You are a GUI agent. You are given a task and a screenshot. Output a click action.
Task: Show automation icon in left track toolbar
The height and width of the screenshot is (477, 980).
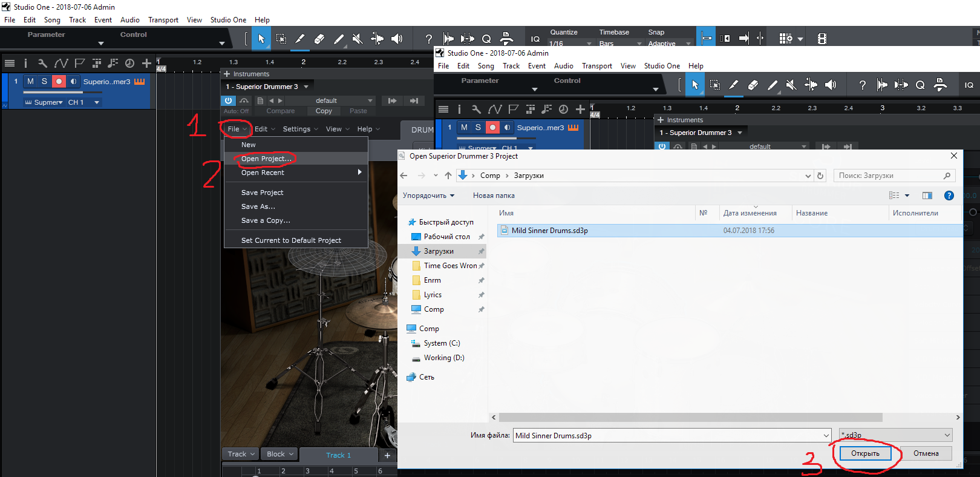[60, 63]
